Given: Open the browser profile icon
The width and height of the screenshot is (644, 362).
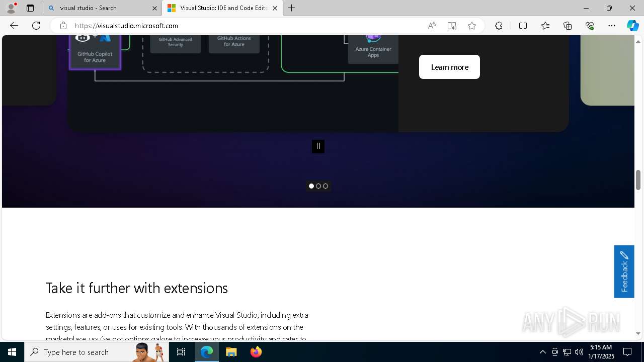Looking at the screenshot, I should 11,8.
